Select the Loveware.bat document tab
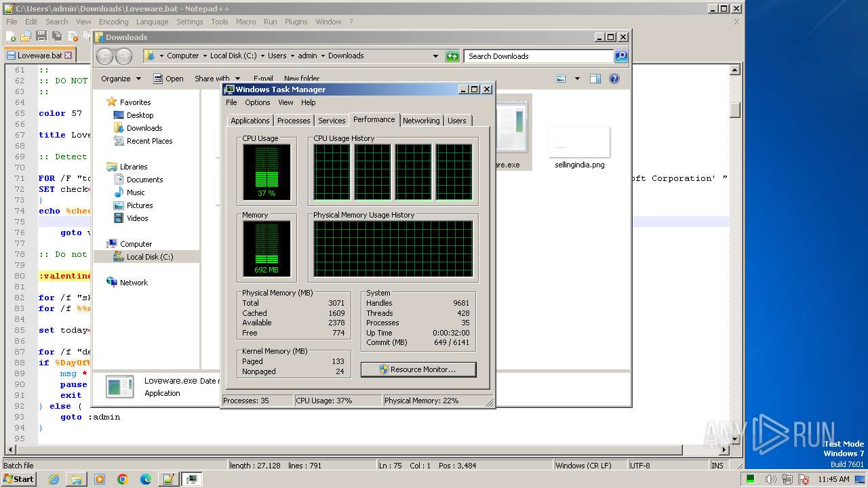This screenshot has width=868, height=488. [39, 56]
